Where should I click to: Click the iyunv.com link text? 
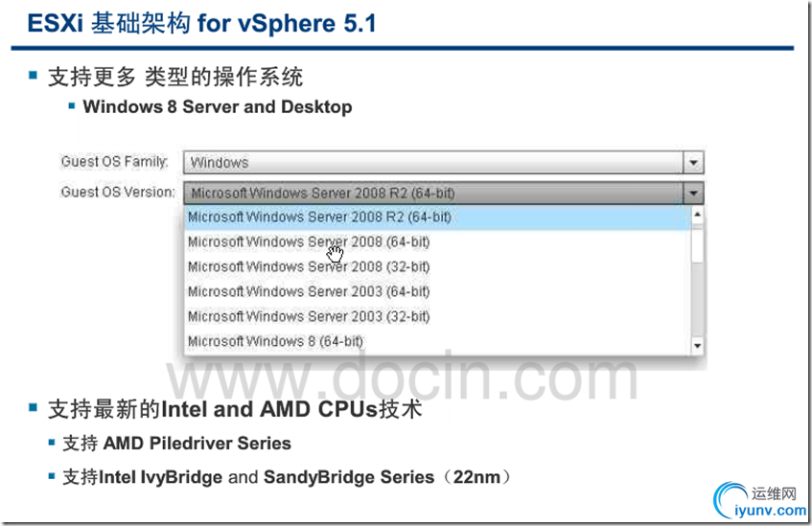coord(770,511)
